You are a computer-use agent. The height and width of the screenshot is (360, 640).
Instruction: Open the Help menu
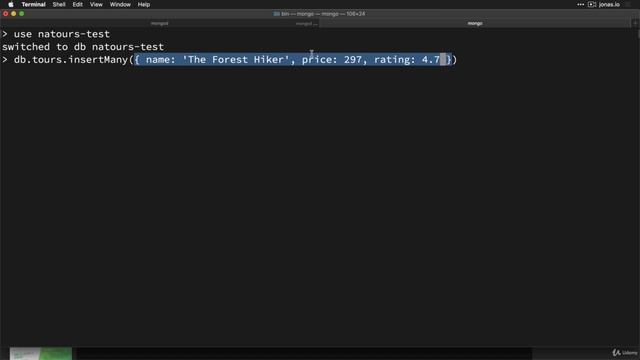[x=144, y=4]
